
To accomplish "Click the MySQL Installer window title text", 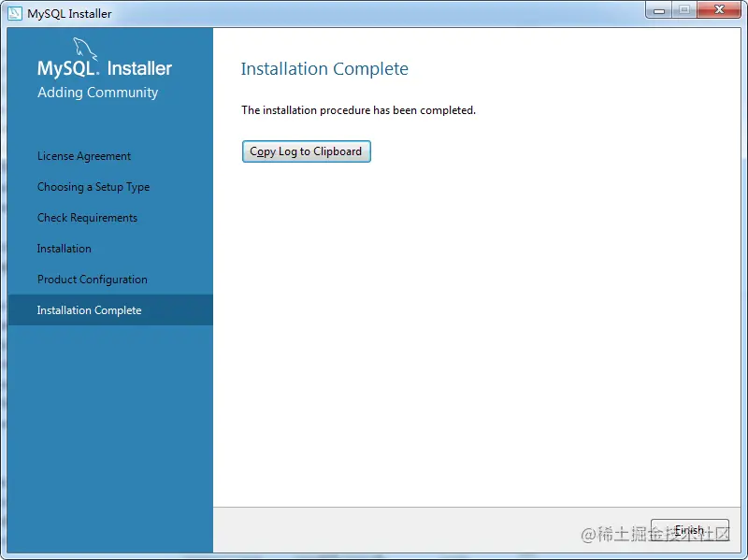I will [x=69, y=14].
